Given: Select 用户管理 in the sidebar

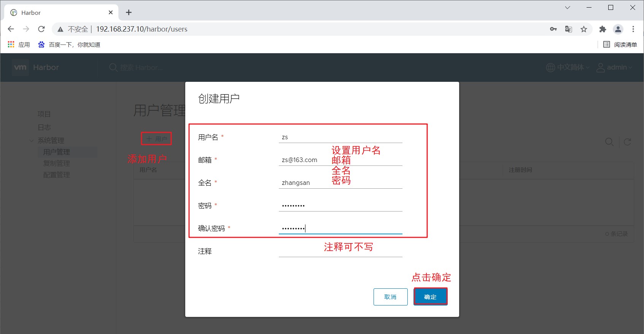Looking at the screenshot, I should (57, 152).
